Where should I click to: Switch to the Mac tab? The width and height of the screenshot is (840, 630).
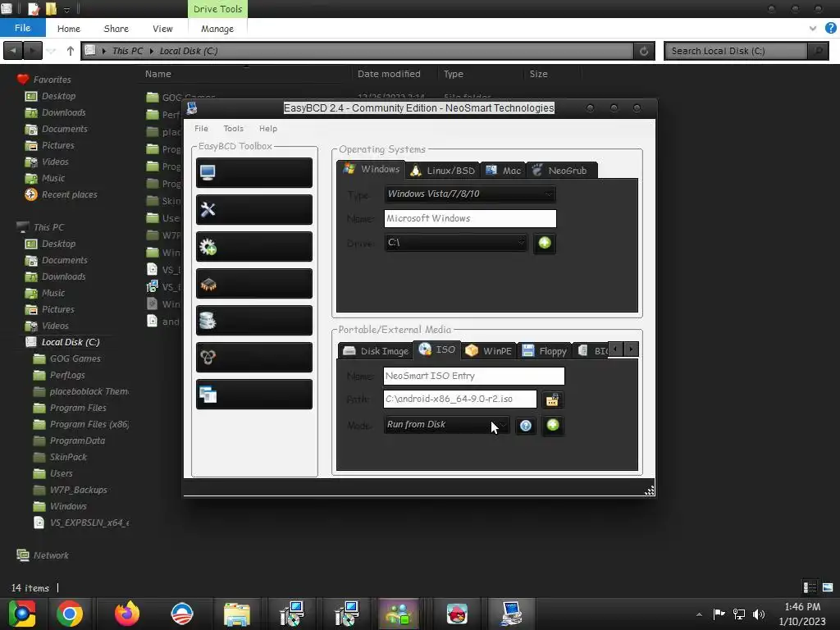[x=503, y=171]
